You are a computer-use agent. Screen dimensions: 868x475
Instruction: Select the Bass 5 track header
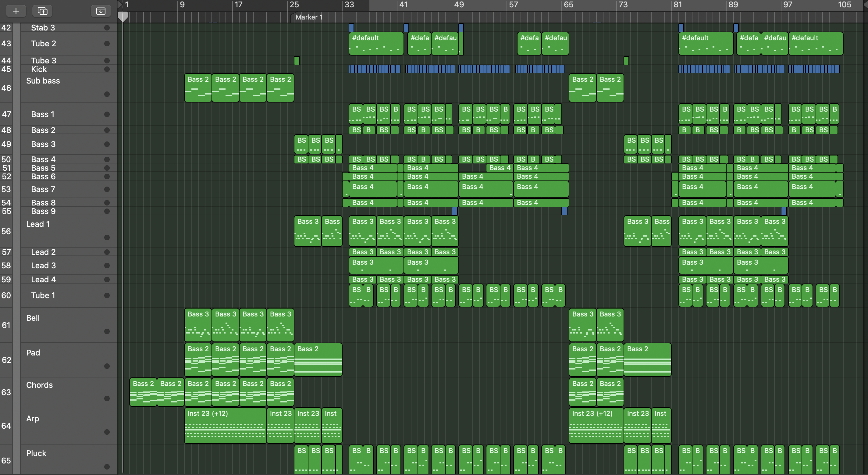(x=68, y=168)
